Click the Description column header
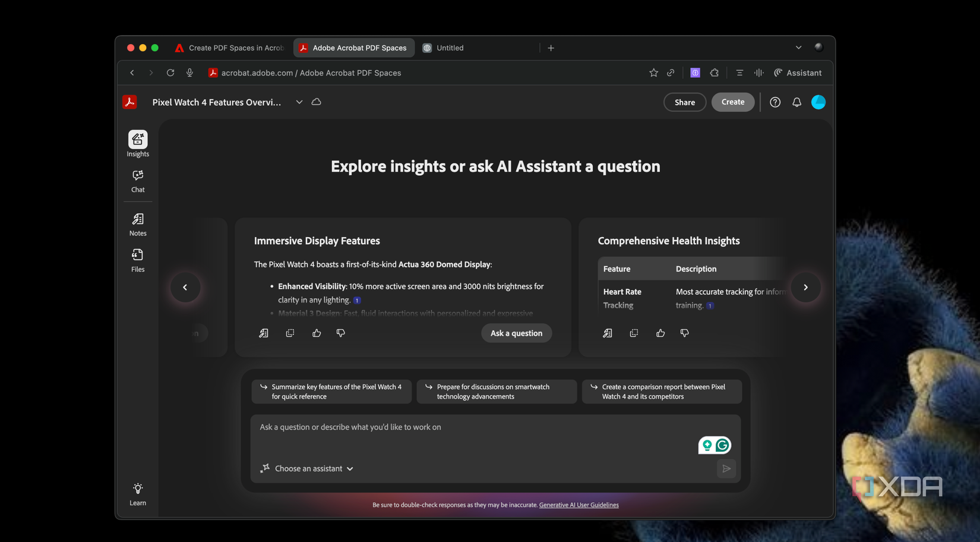The image size is (980, 542). click(696, 269)
